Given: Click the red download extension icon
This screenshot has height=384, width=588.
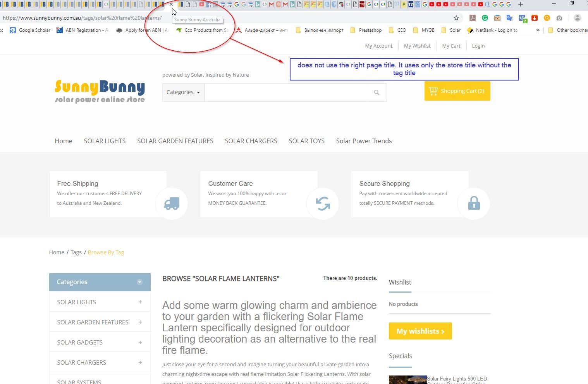Looking at the screenshot, I should [x=535, y=18].
